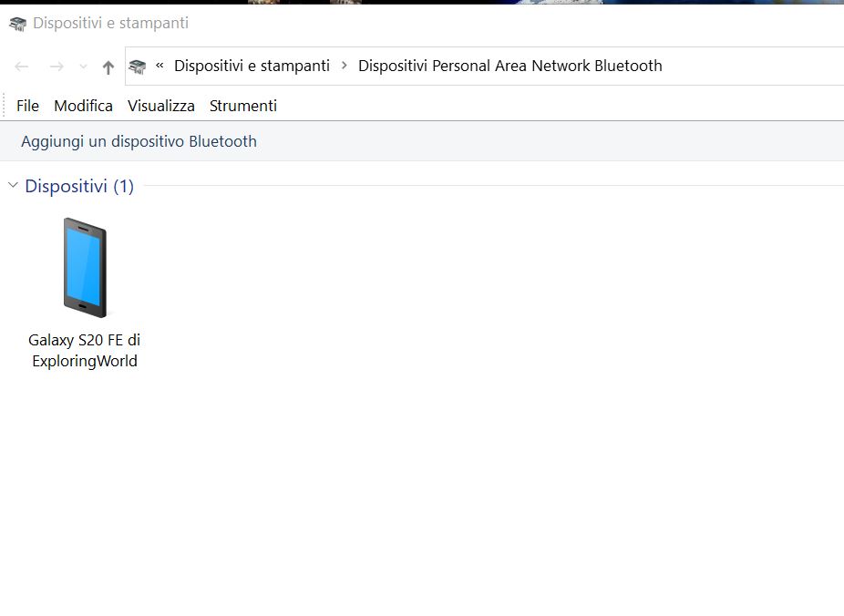Click the address bar devices folder icon

tap(138, 67)
